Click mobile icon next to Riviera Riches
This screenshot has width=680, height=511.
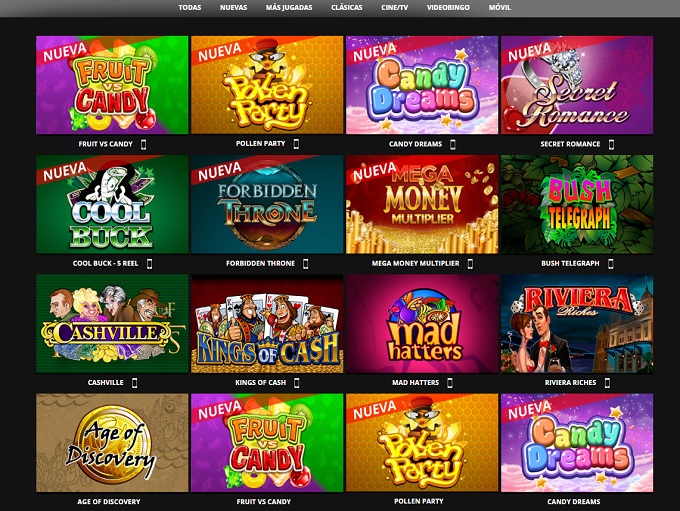pyautogui.click(x=607, y=383)
